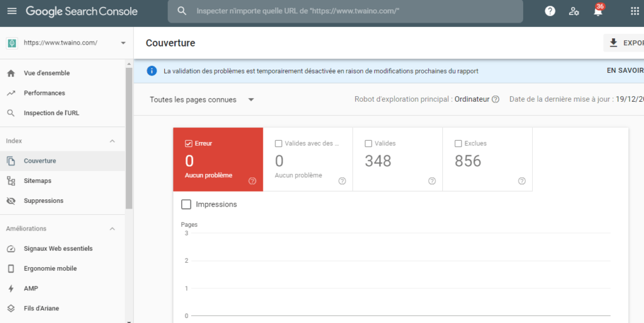This screenshot has width=644, height=323.
Task: Enable the Valides checkbox
Action: (369, 143)
